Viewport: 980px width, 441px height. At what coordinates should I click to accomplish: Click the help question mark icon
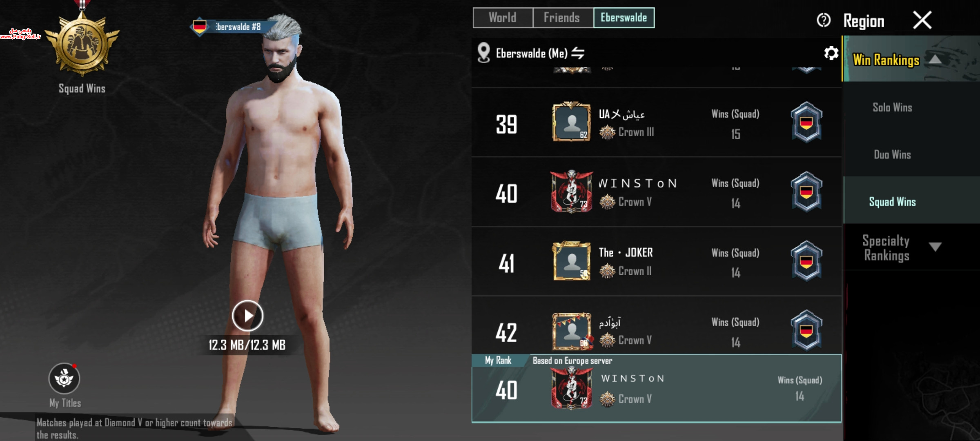[824, 20]
